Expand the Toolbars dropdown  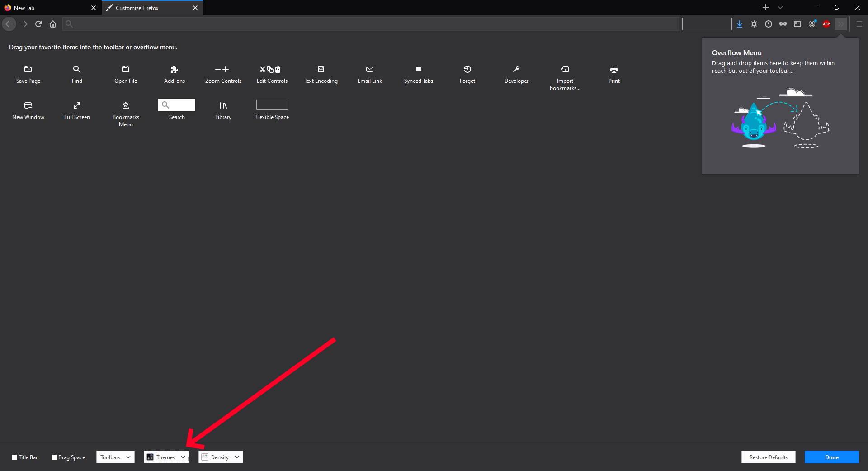115,457
